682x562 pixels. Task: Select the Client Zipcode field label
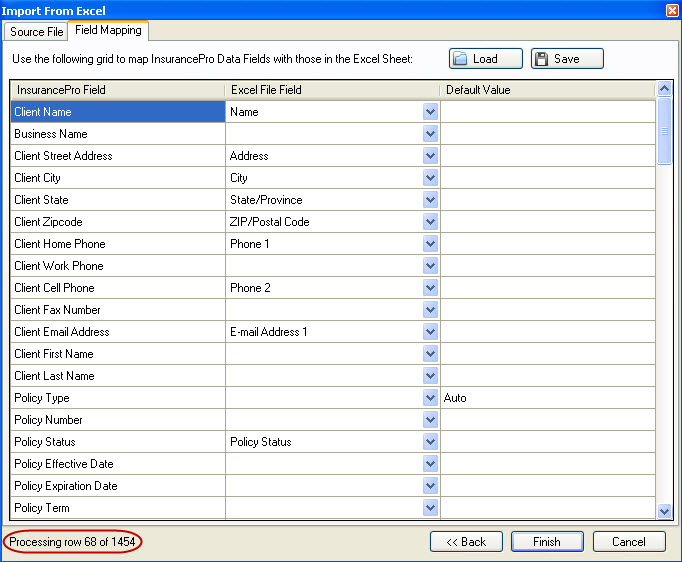pos(48,222)
